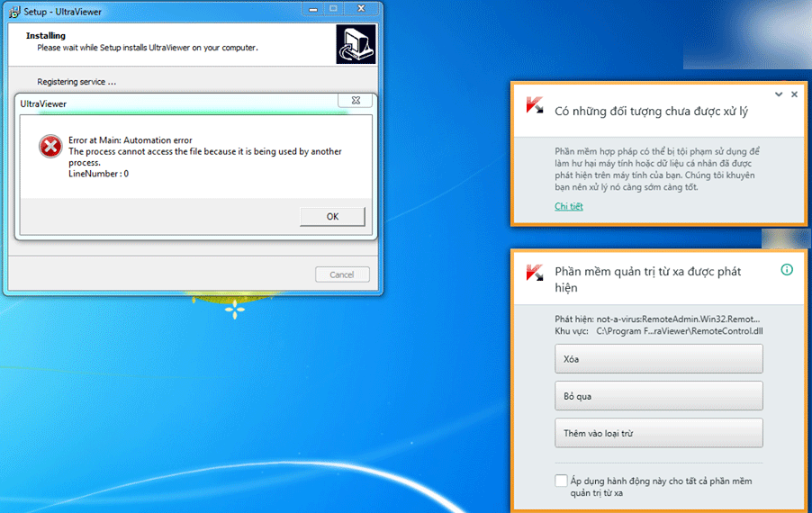Viewport: 812px width, 513px height.
Task: Click Thêm vào loại trừ button
Action: (x=659, y=433)
